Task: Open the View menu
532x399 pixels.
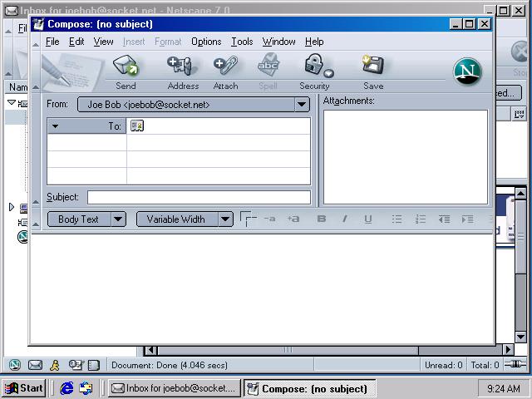Action: coord(103,42)
